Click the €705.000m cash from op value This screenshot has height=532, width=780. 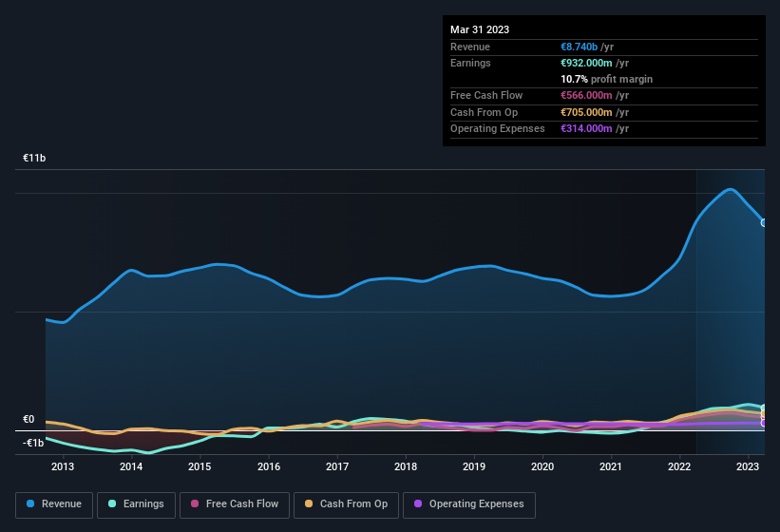(x=586, y=112)
